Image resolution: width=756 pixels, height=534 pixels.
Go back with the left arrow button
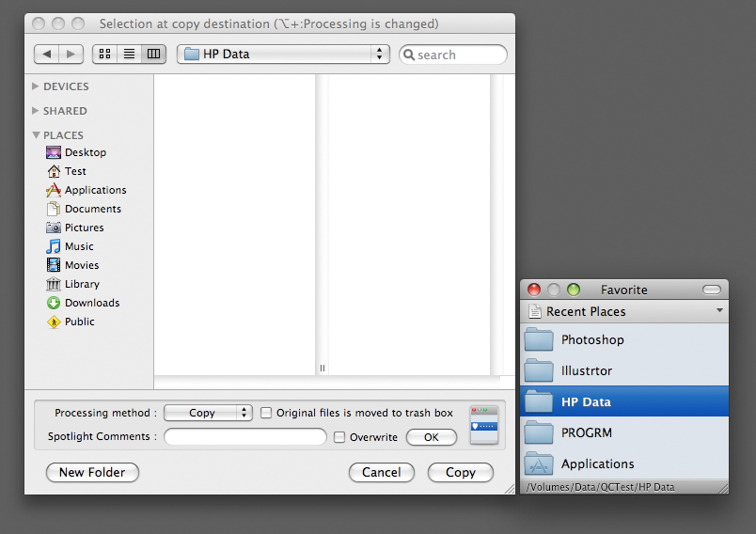coord(47,54)
